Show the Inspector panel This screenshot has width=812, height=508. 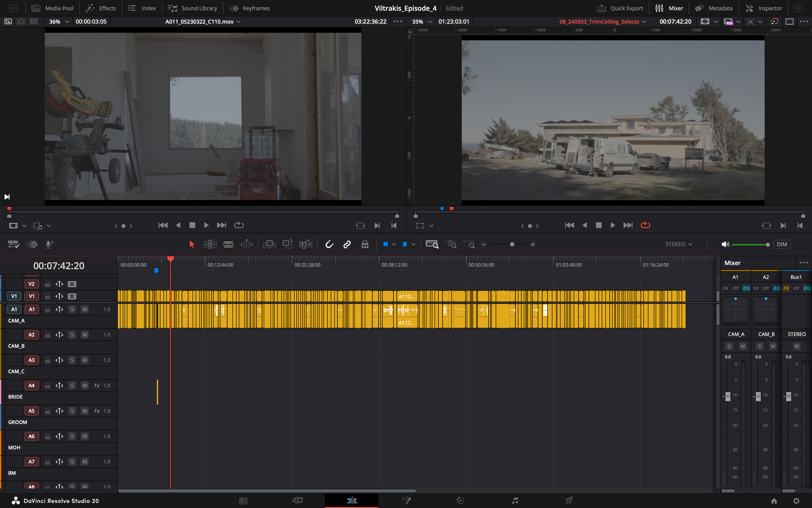pyautogui.click(x=764, y=8)
